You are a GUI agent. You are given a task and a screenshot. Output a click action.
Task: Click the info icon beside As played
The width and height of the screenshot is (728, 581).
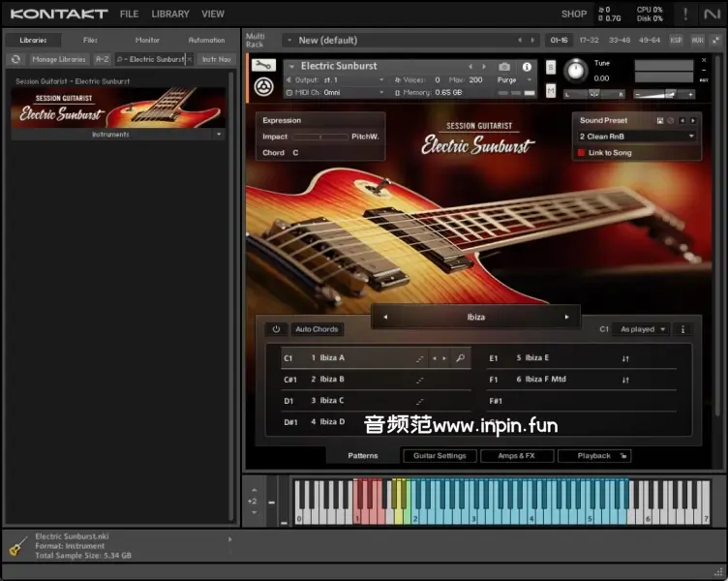click(x=682, y=329)
